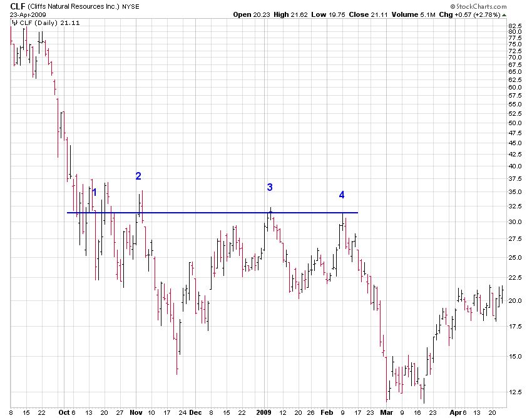Click the 20.0 price axis label

click(514, 300)
